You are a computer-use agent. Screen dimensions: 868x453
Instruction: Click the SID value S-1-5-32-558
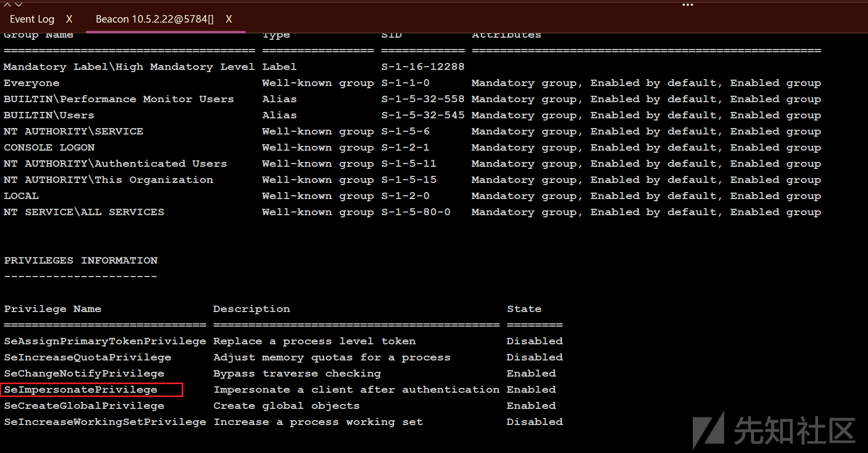click(423, 99)
